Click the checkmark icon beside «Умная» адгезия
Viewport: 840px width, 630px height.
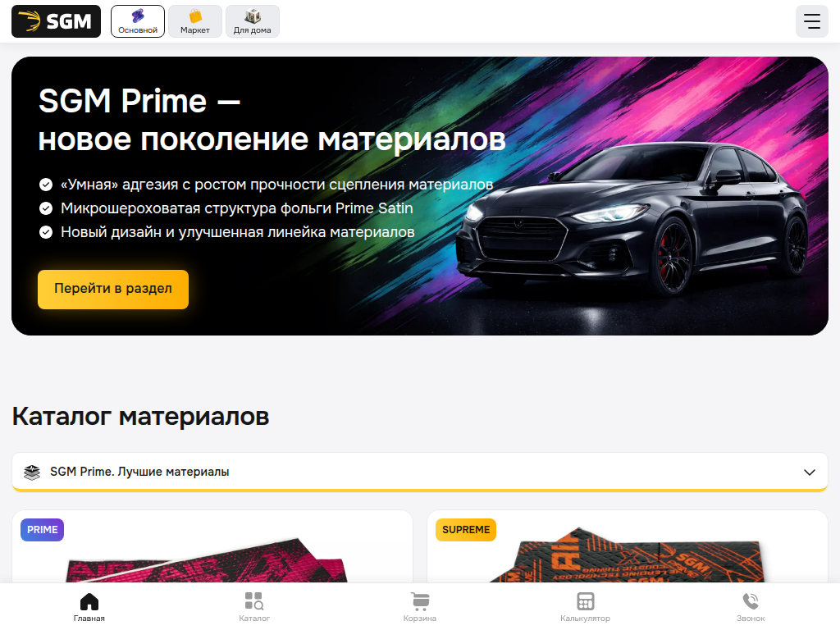click(46, 185)
